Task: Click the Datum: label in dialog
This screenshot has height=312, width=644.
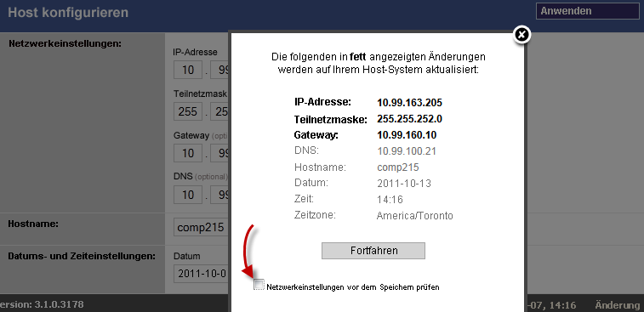Action: [x=311, y=182]
